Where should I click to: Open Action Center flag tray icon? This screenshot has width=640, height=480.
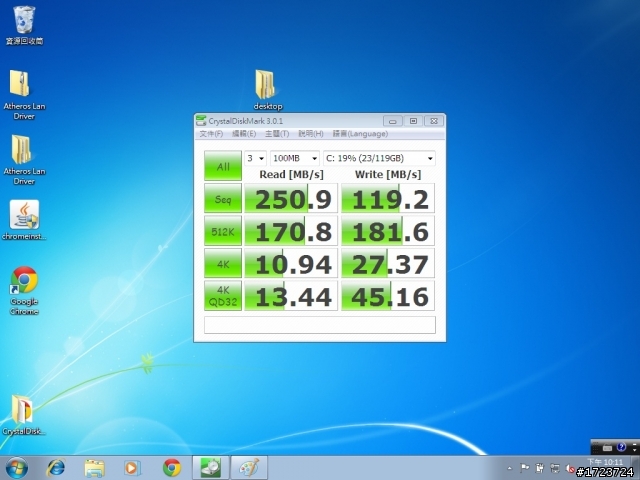[x=524, y=468]
